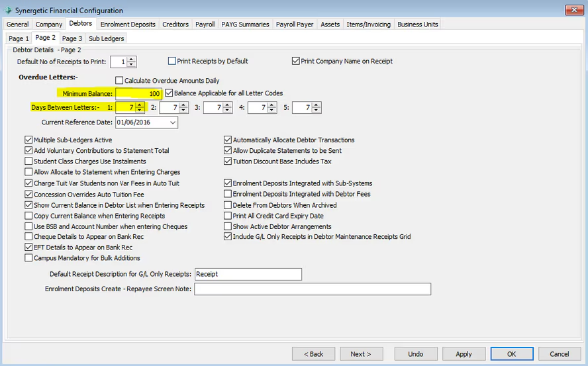Cancel the configuration dialog
Screen dimensions: 588x366
[560, 354]
